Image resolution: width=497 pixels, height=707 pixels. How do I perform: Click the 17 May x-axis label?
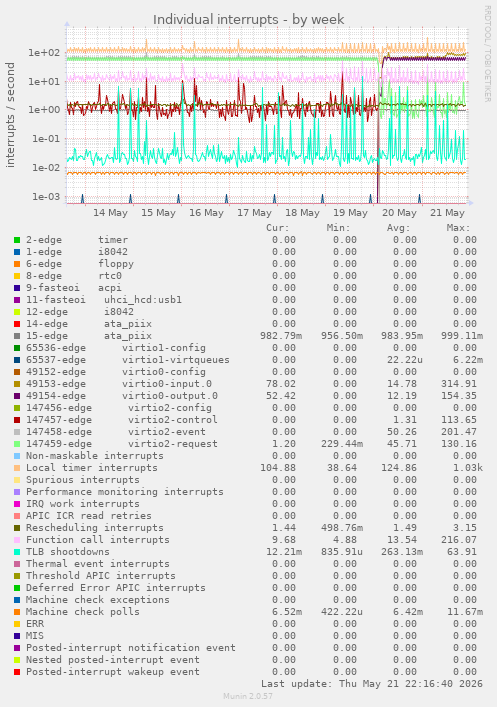tap(254, 213)
